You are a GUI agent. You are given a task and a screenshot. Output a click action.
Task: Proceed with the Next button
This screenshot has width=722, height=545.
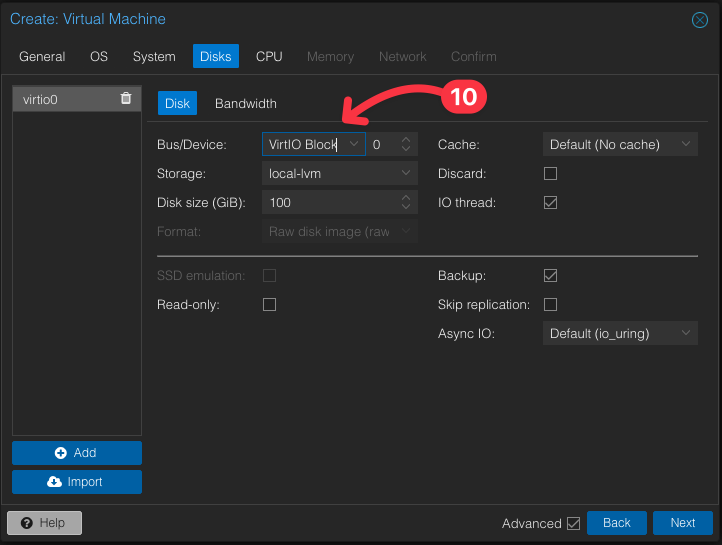pos(682,523)
